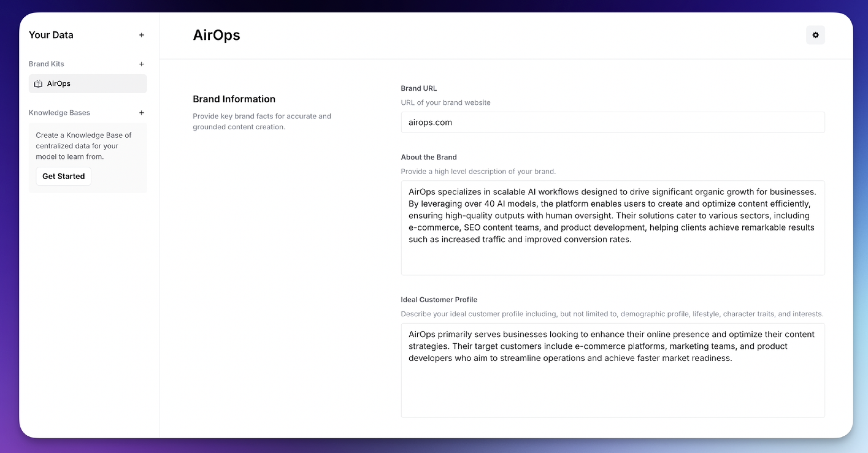
Task: Add a new Brand Kit with plus icon
Action: point(142,64)
